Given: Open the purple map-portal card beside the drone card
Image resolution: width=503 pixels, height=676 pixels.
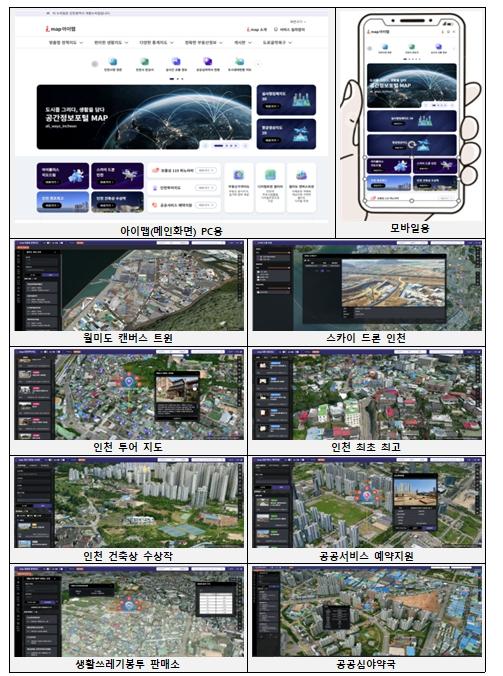Looking at the screenshot, I should pyautogui.click(x=63, y=176).
